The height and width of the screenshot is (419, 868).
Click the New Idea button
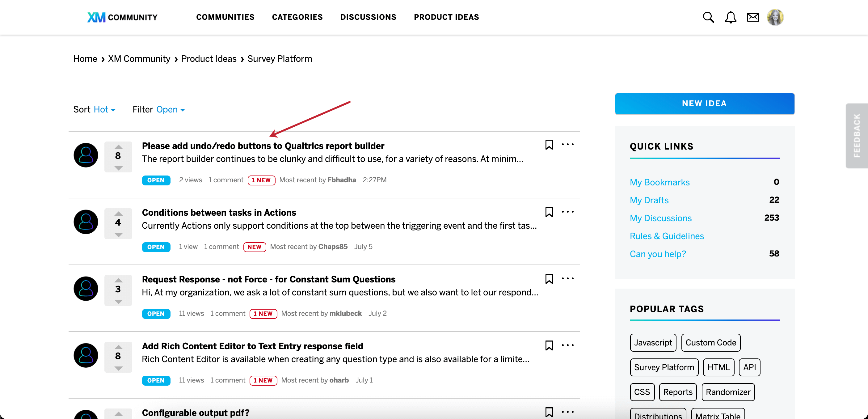click(x=704, y=104)
